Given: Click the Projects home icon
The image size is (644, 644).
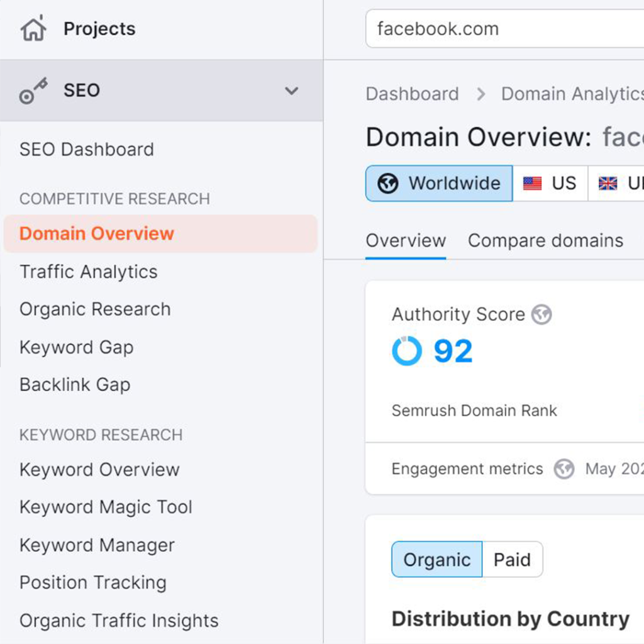Looking at the screenshot, I should coord(33,28).
